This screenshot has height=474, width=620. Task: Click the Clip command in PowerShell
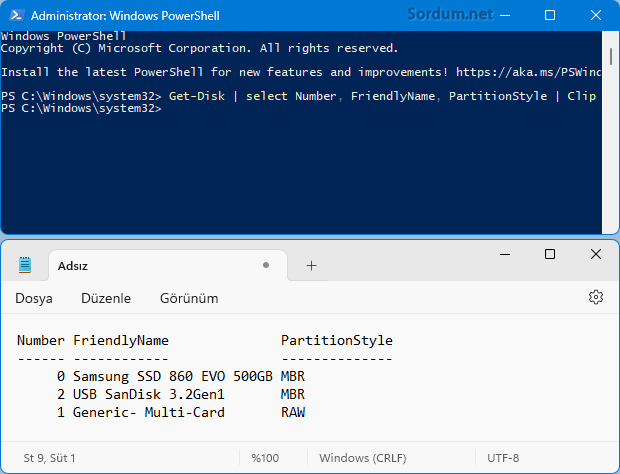[x=581, y=96]
